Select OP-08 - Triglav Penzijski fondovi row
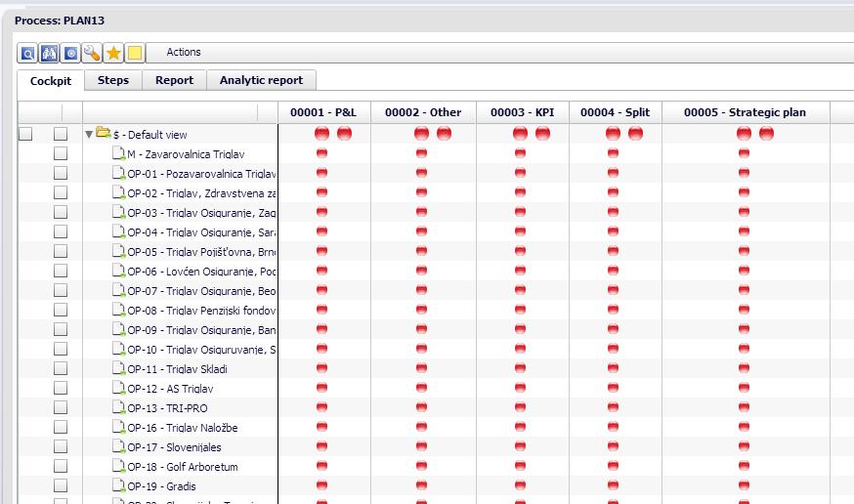The width and height of the screenshot is (854, 504). [201, 311]
